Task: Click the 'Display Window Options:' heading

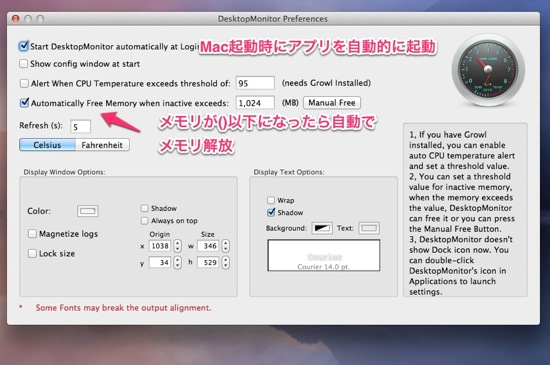Action: pyautogui.click(x=64, y=172)
